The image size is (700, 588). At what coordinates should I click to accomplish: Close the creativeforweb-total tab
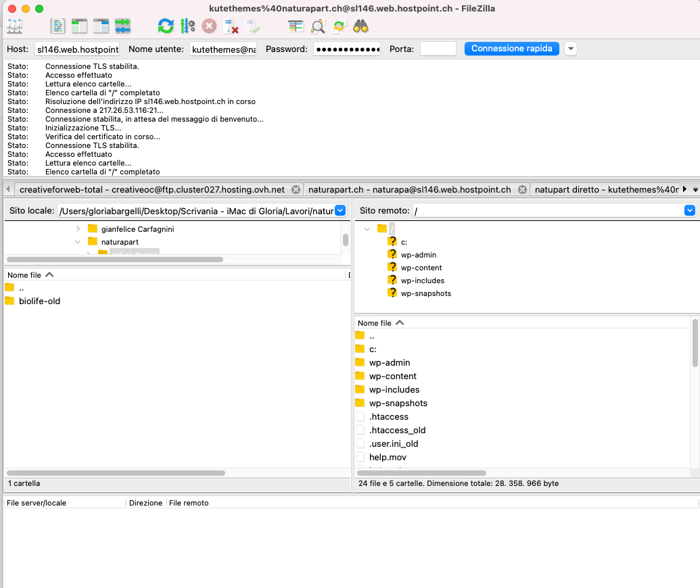tap(296, 190)
